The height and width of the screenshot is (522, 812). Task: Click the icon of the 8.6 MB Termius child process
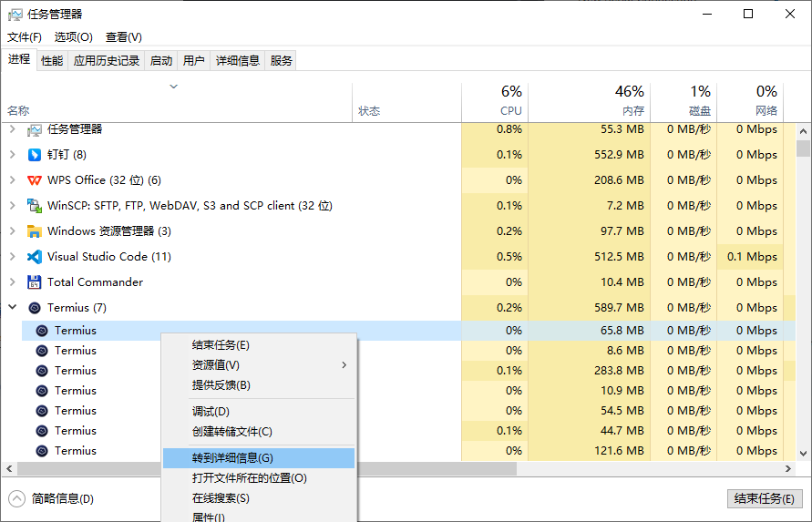pyautogui.click(x=42, y=351)
